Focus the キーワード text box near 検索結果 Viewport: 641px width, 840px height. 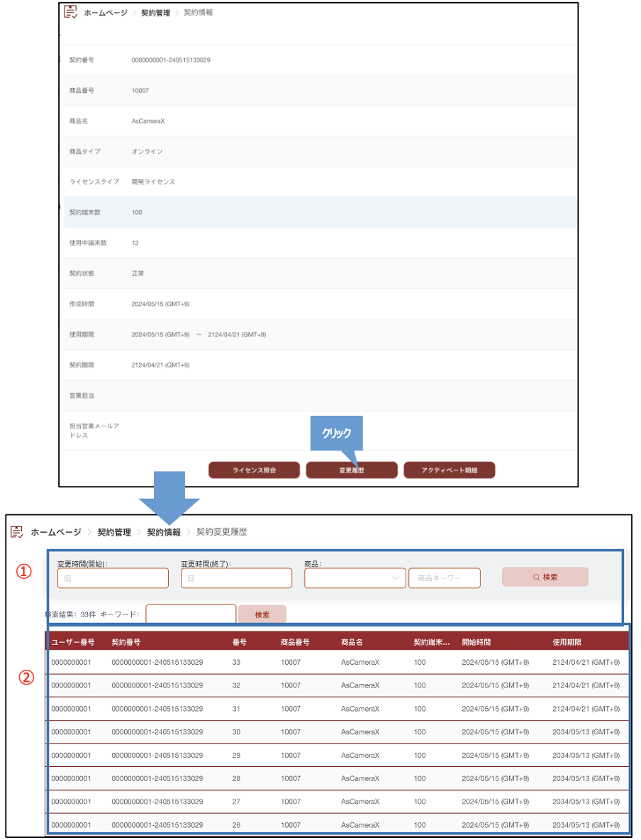pyautogui.click(x=191, y=614)
